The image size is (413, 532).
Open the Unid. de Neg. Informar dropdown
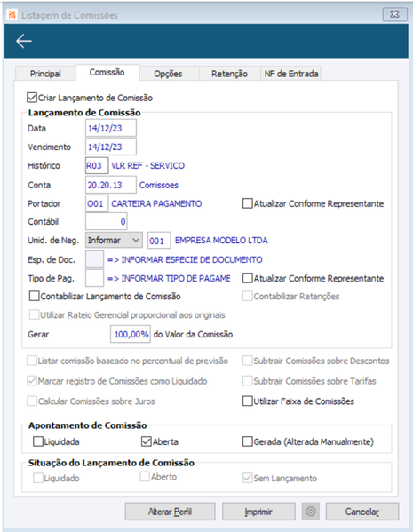pos(114,240)
